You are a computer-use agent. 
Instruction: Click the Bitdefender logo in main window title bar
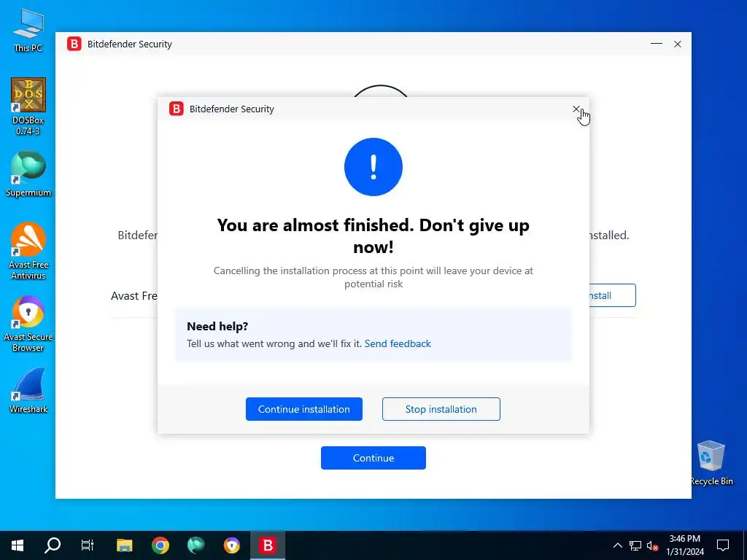click(x=74, y=44)
